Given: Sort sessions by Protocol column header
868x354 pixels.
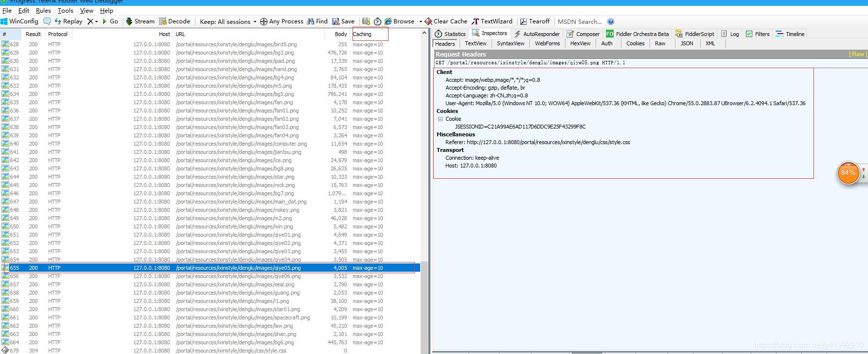Looking at the screenshot, I should point(58,34).
